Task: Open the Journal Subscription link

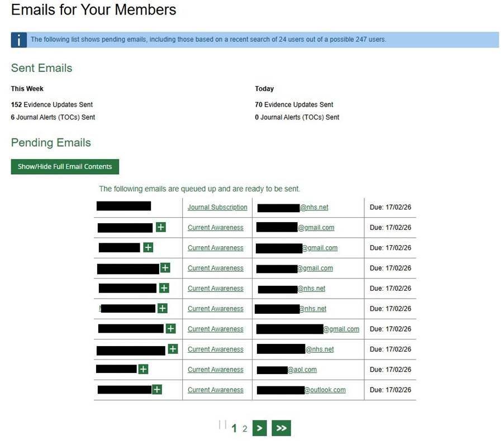Action: 217,207
